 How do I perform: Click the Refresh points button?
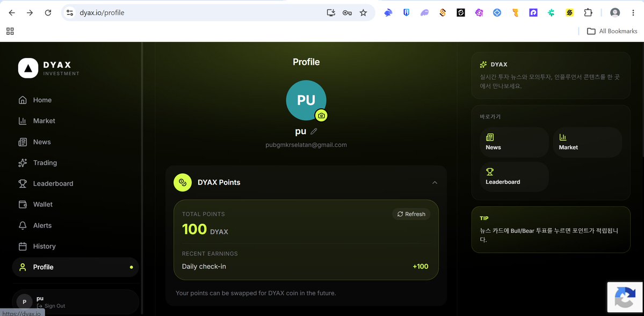point(411,214)
